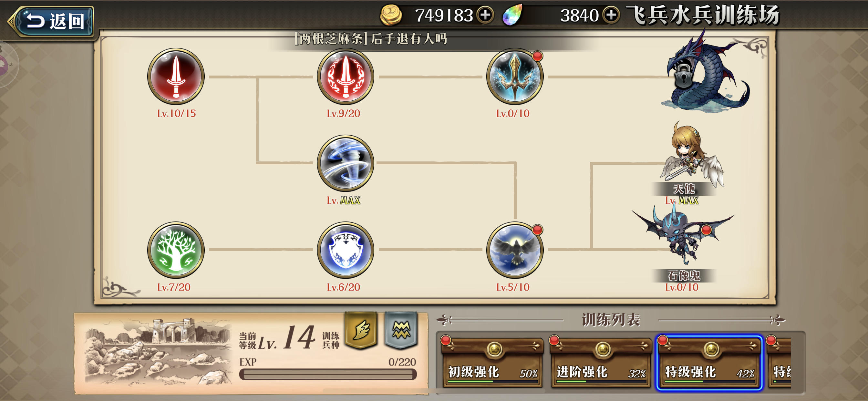Screen dimensions: 868x401
Task: Start 进阶强化 training at 32%
Action: 601,362
